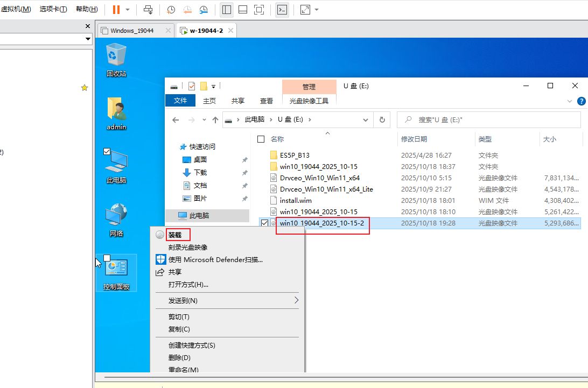
Task: Switch to the Windows_19044 VM tab
Action: click(x=132, y=31)
